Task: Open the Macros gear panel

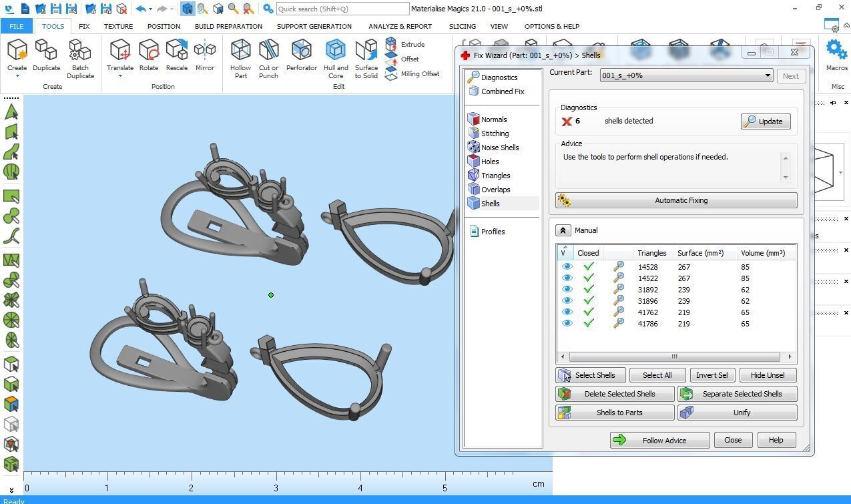Action: (836, 55)
